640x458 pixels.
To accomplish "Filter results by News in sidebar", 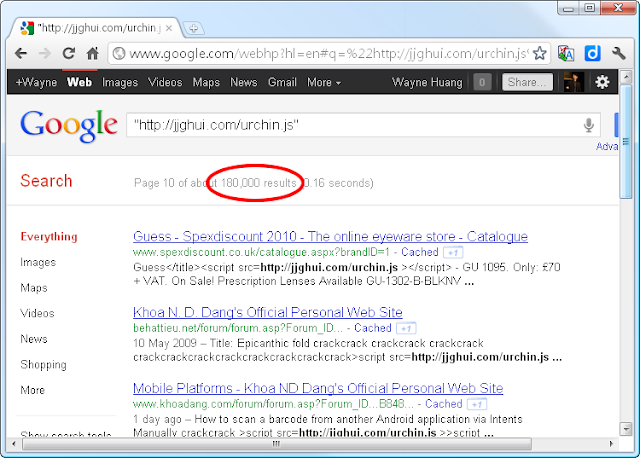I will (34, 339).
